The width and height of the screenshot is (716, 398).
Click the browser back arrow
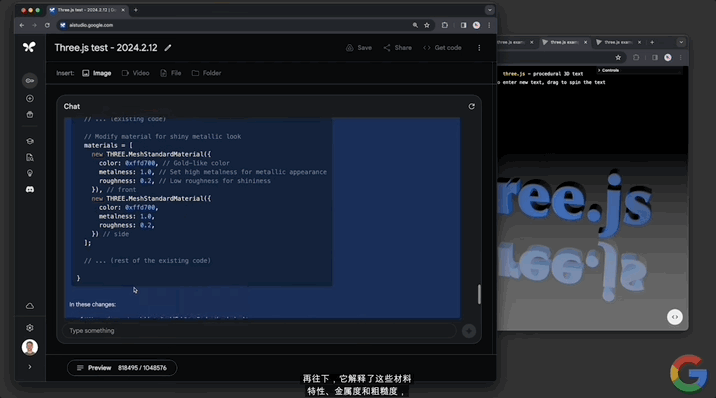coord(22,26)
